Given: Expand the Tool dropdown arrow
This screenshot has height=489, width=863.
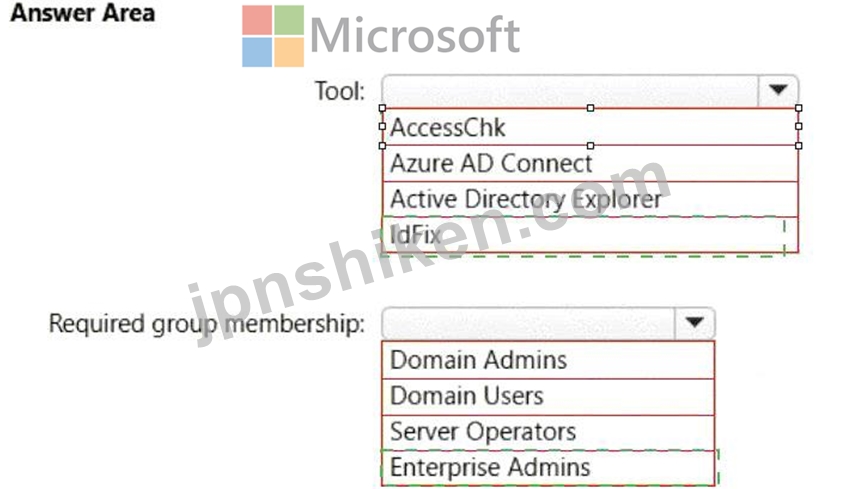Looking at the screenshot, I should click(778, 90).
